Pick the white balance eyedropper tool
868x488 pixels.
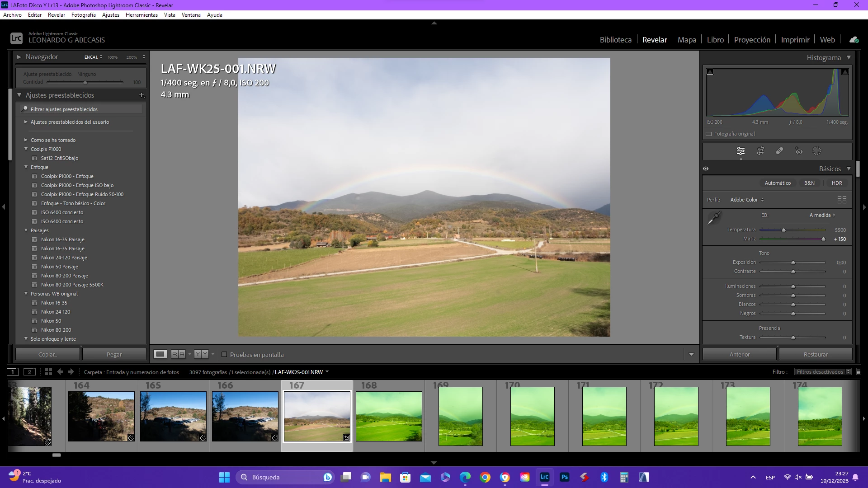pyautogui.click(x=714, y=218)
